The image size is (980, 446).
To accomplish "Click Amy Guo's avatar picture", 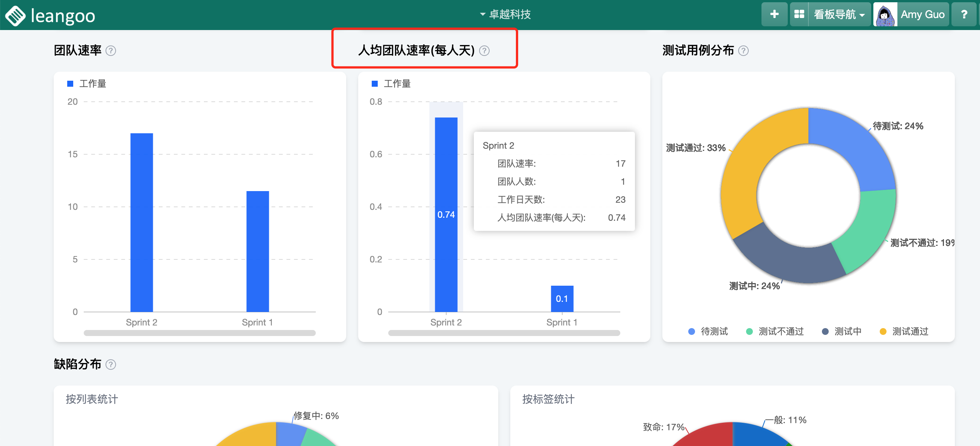I will coord(885,14).
